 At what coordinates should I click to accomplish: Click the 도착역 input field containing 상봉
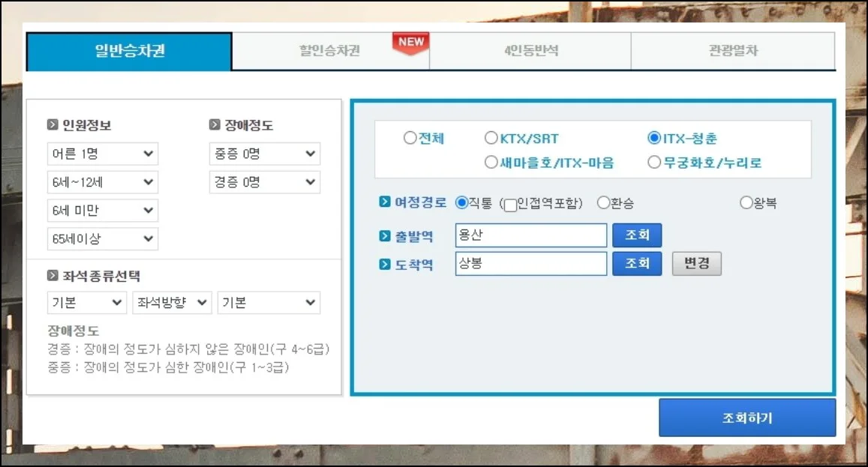tap(530, 264)
